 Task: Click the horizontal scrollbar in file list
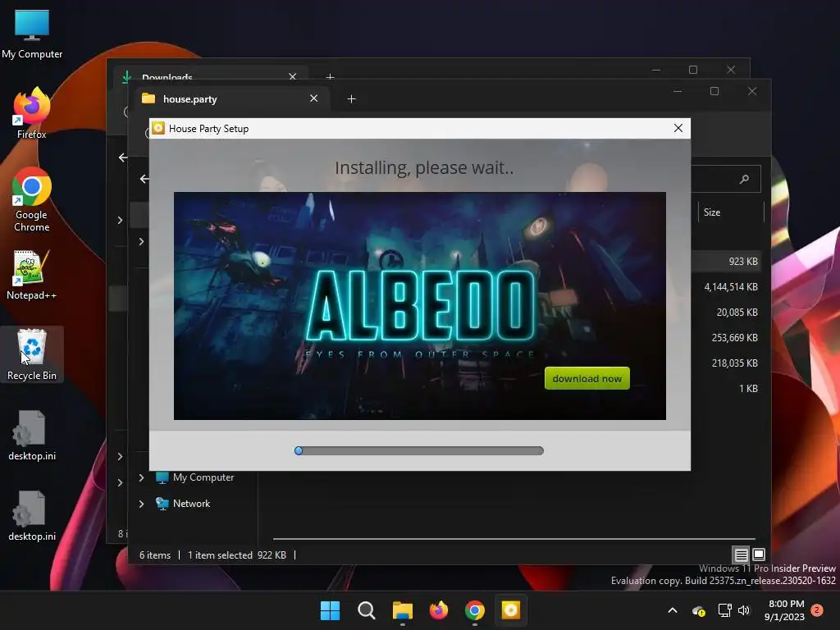pos(514,538)
